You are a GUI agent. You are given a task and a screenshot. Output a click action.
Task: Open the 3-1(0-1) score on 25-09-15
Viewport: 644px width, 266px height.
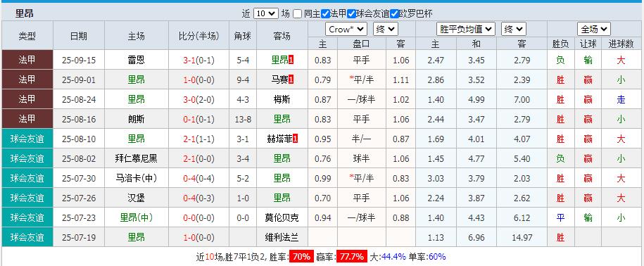(x=198, y=61)
